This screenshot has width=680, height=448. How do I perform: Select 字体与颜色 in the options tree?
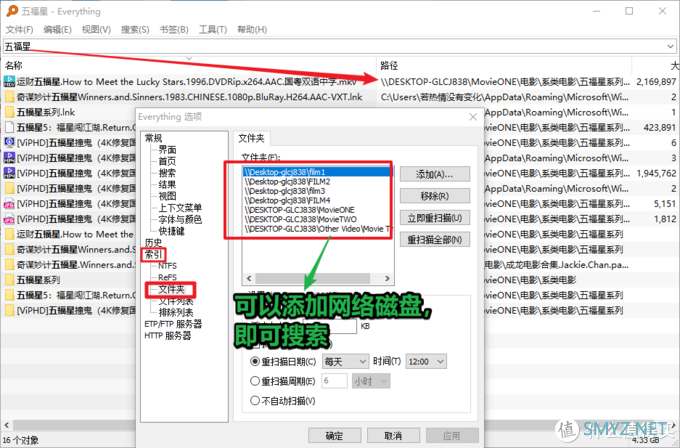tap(180, 219)
